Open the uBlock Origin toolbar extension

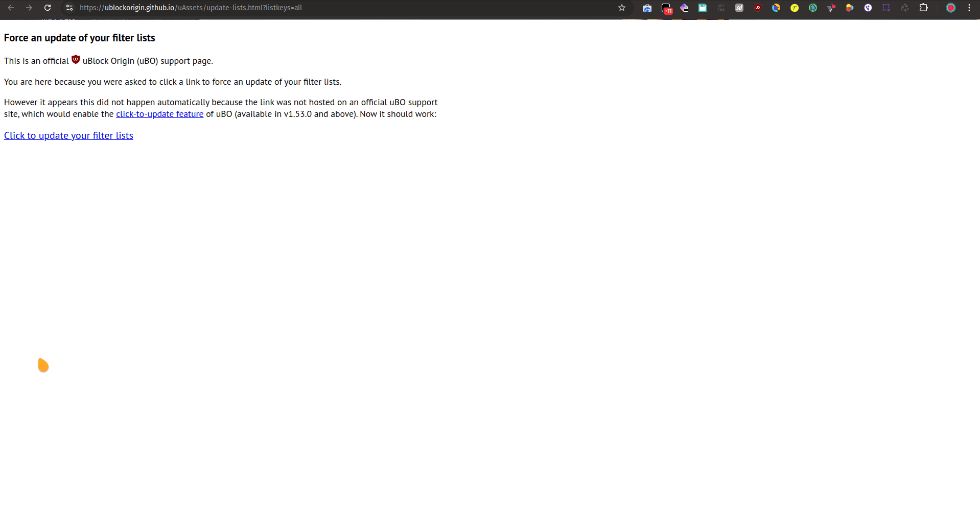point(758,8)
